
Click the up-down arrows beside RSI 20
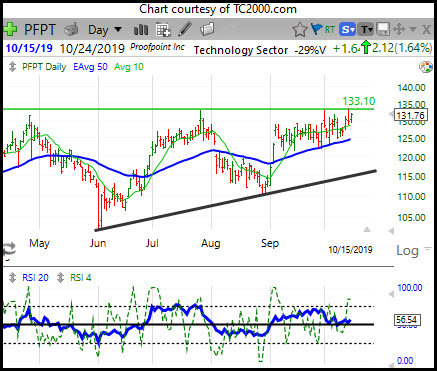pos(12,278)
